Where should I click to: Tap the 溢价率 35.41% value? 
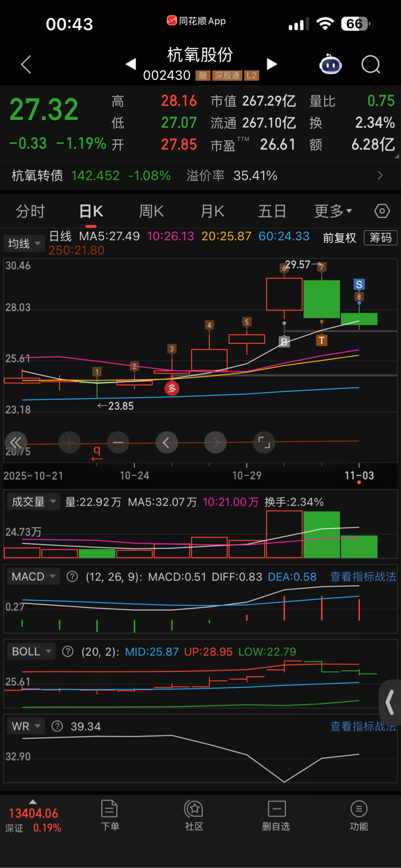[255, 175]
